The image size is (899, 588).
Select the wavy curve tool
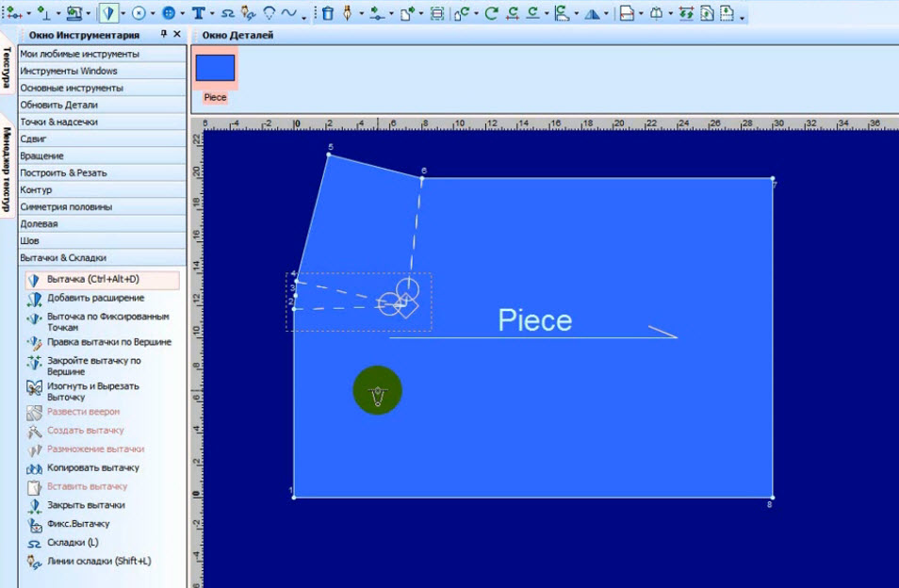coord(289,12)
